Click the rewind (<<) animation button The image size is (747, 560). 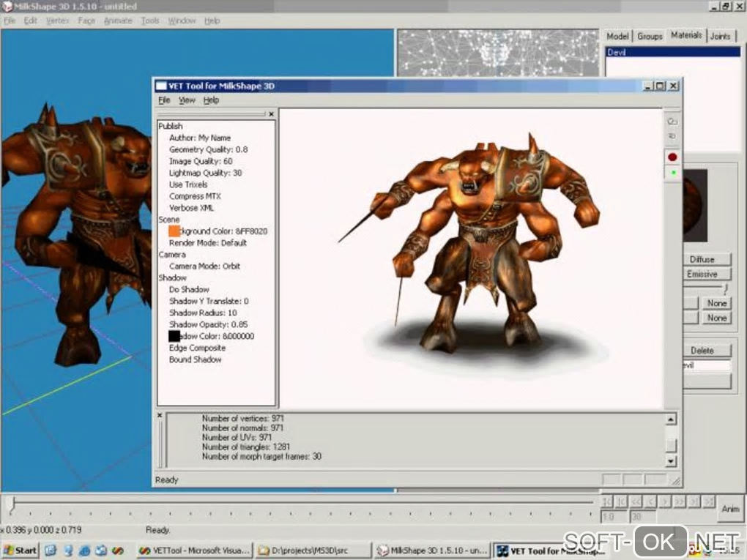[x=636, y=501]
